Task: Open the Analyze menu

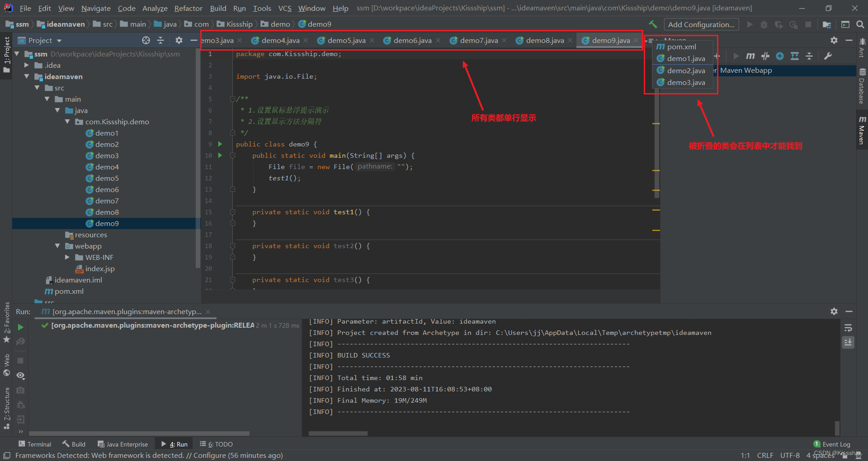Action: tap(155, 8)
